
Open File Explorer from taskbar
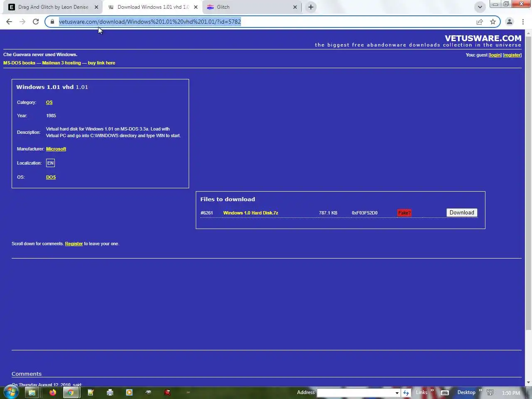pyautogui.click(x=32, y=392)
